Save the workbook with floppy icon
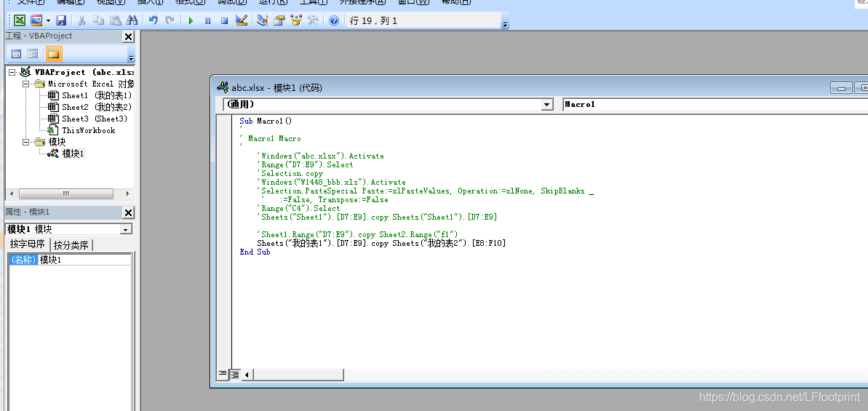868x411 pixels. coord(61,20)
